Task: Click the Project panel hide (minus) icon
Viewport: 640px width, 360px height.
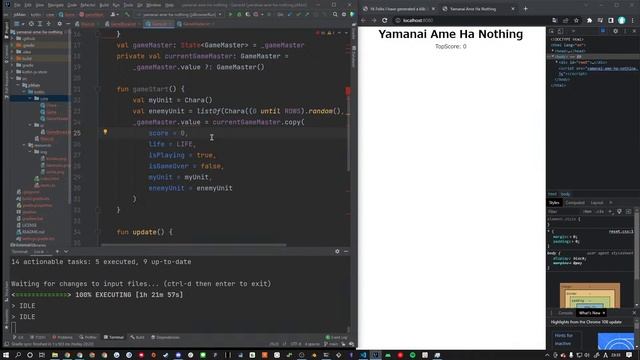Action: click(x=67, y=24)
